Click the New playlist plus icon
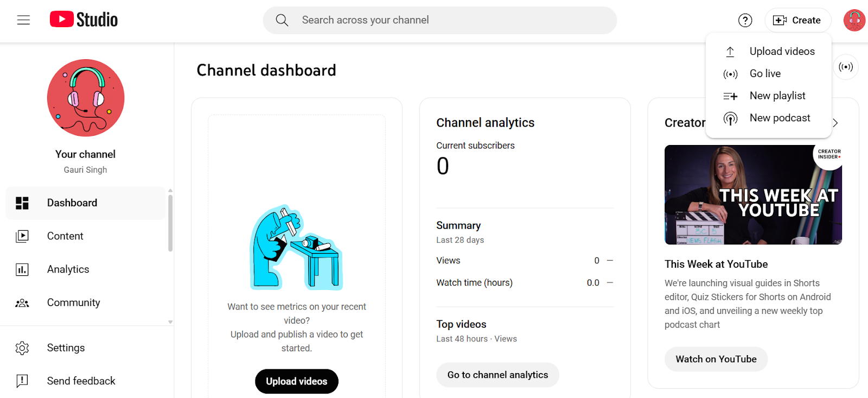Image resolution: width=868 pixels, height=398 pixels. [x=730, y=96]
